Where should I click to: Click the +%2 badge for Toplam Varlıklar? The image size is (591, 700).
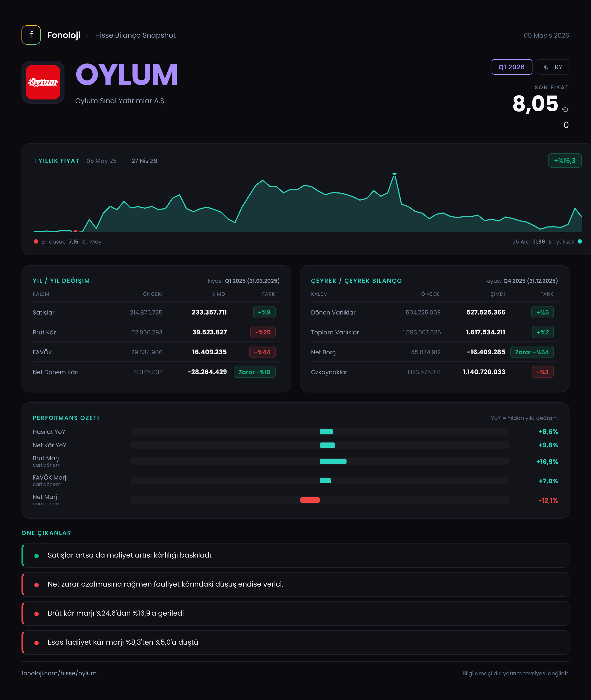[x=543, y=332]
